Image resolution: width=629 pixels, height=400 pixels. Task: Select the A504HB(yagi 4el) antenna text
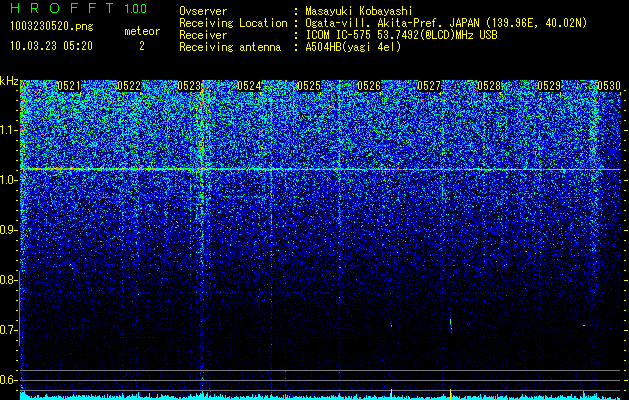pyautogui.click(x=353, y=47)
